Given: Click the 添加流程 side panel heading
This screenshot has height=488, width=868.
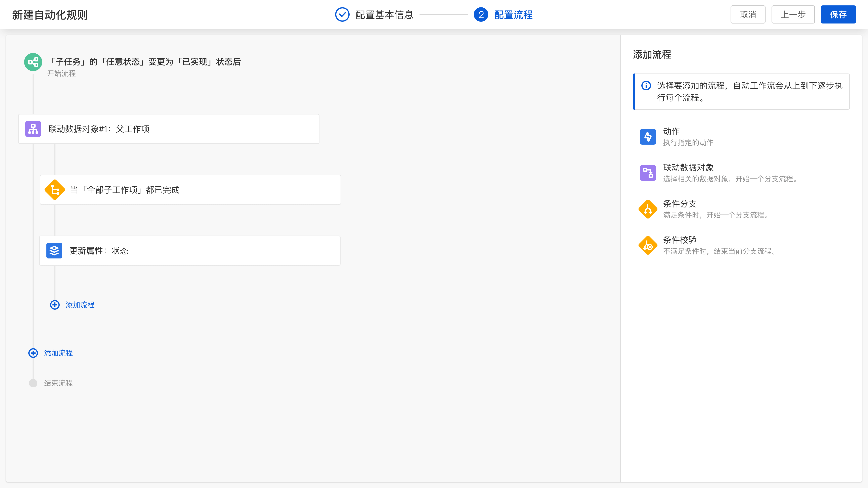Looking at the screenshot, I should [652, 55].
